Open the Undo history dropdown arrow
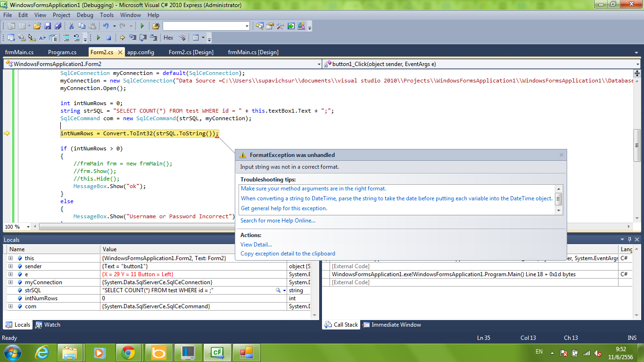This screenshot has height=362, width=644. (114, 26)
